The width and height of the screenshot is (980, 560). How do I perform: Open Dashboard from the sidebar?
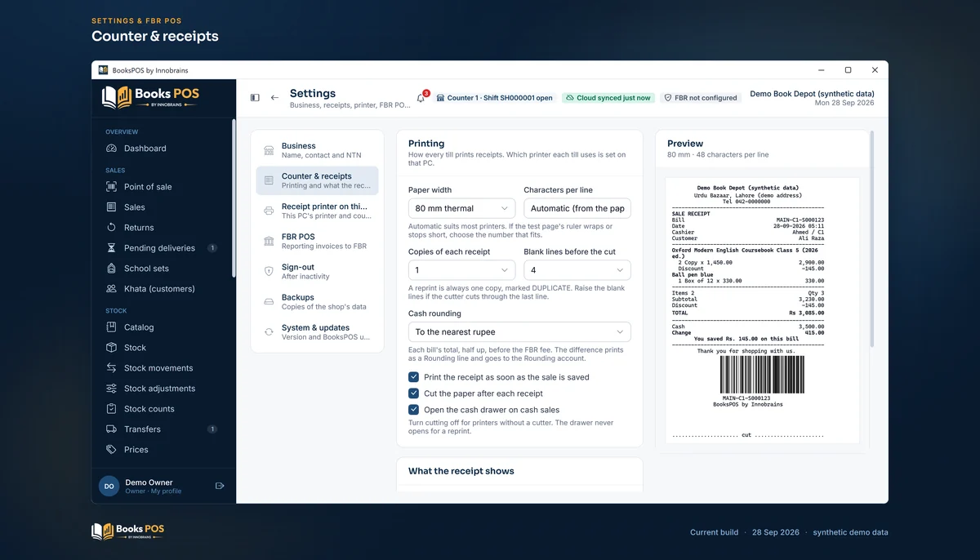pos(163,149)
